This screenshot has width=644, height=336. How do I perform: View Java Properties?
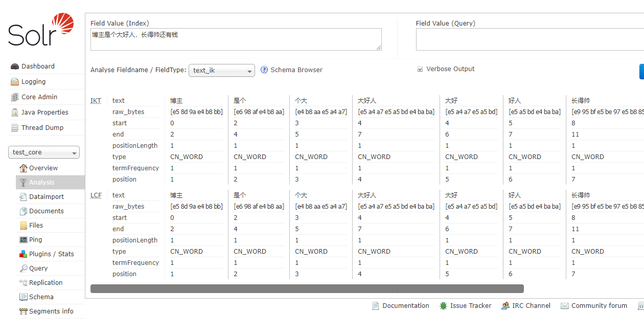click(x=45, y=112)
